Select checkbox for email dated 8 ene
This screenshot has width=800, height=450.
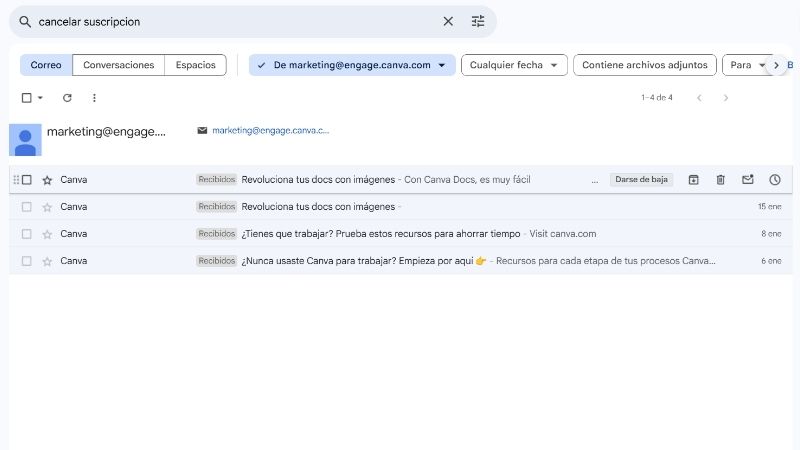tap(27, 234)
